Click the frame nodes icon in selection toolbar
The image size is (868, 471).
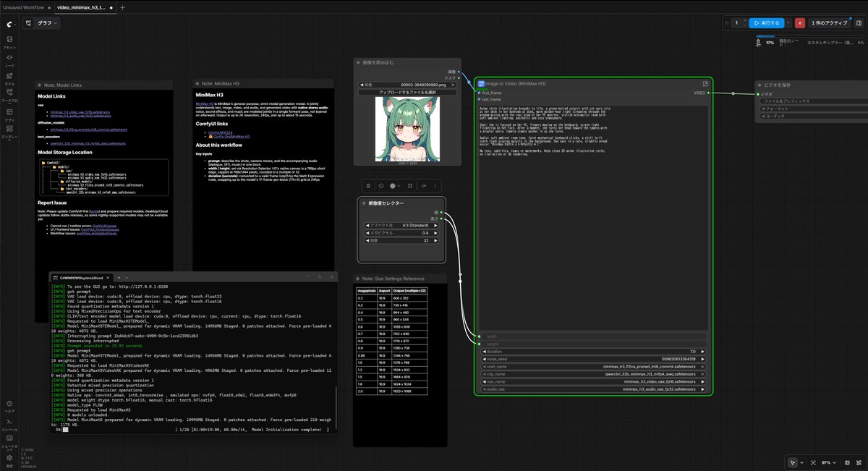coord(411,186)
